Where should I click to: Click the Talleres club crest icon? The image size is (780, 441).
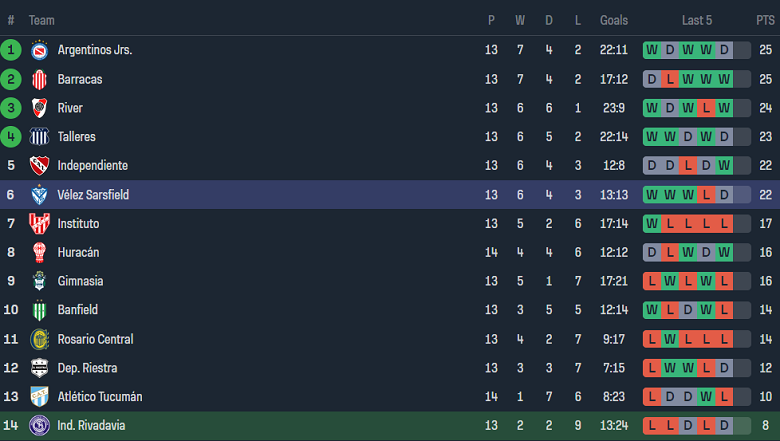point(39,137)
